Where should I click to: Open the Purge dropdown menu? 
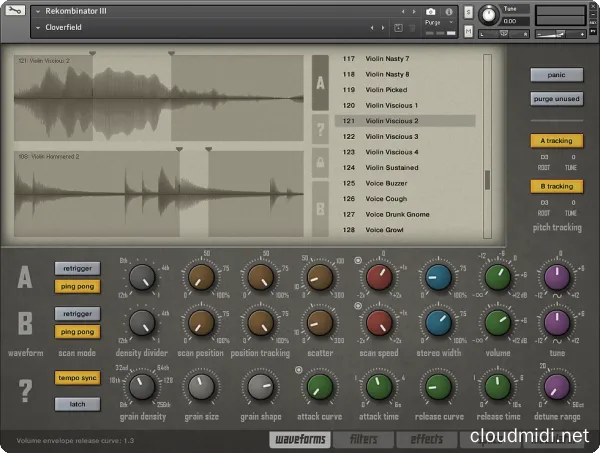439,23
